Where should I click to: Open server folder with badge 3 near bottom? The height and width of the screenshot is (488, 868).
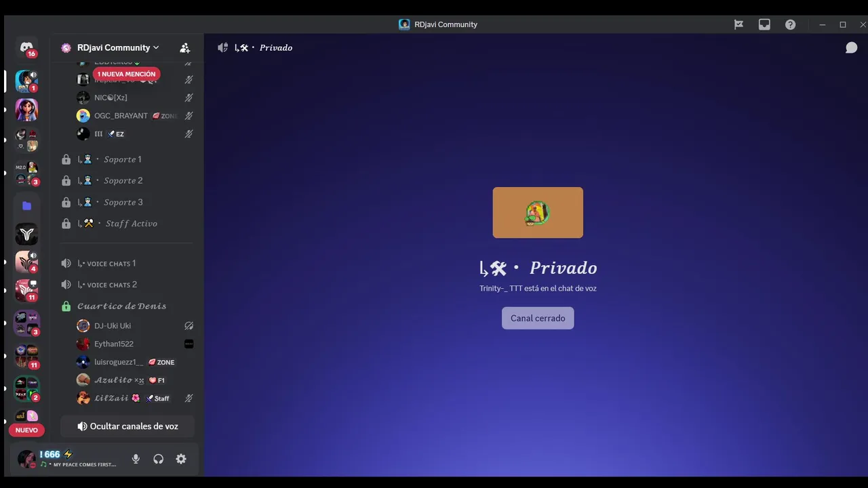(26, 323)
